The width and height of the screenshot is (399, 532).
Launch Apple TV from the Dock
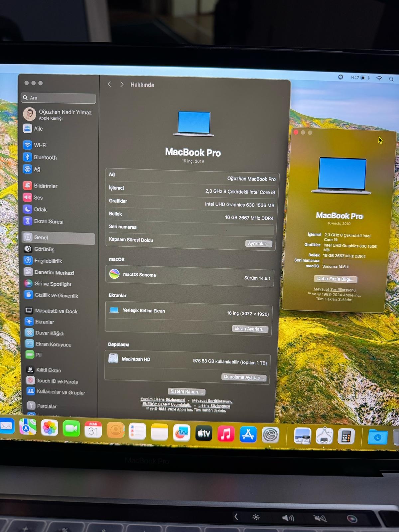(x=204, y=433)
